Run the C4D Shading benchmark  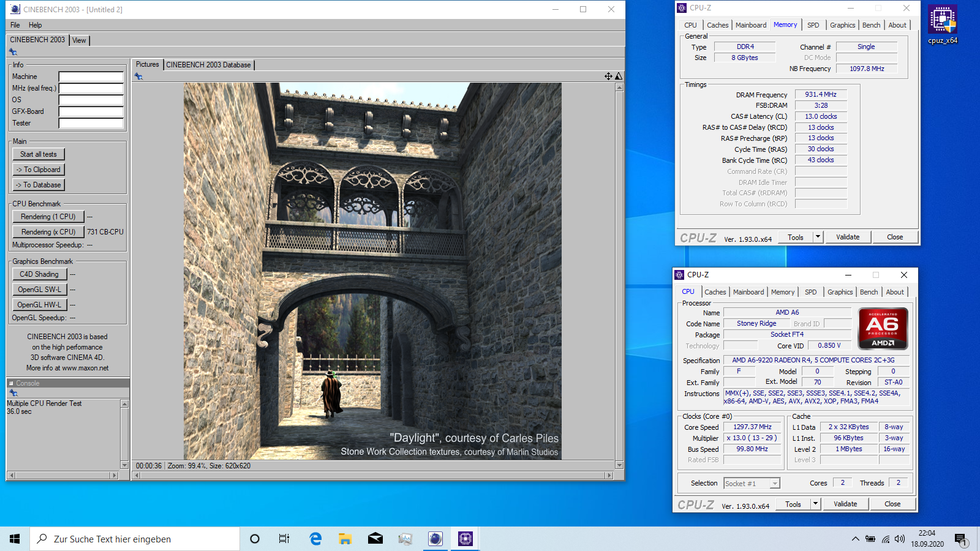click(x=39, y=274)
